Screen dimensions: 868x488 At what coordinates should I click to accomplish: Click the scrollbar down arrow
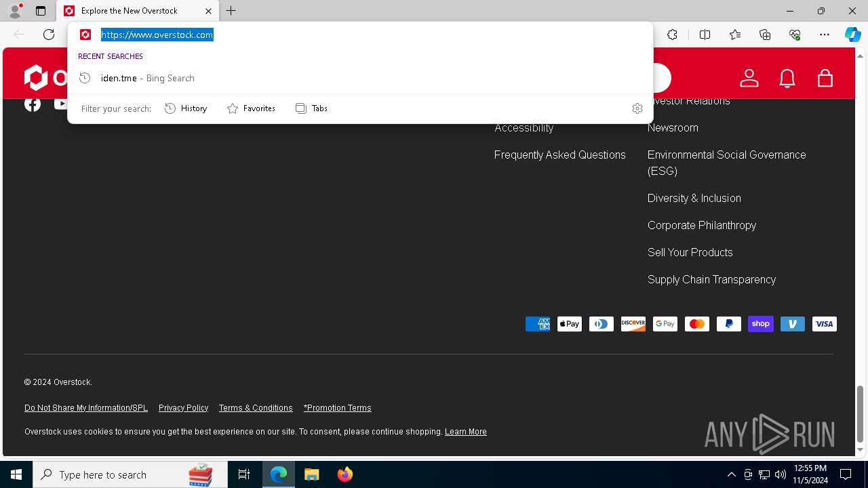[860, 450]
